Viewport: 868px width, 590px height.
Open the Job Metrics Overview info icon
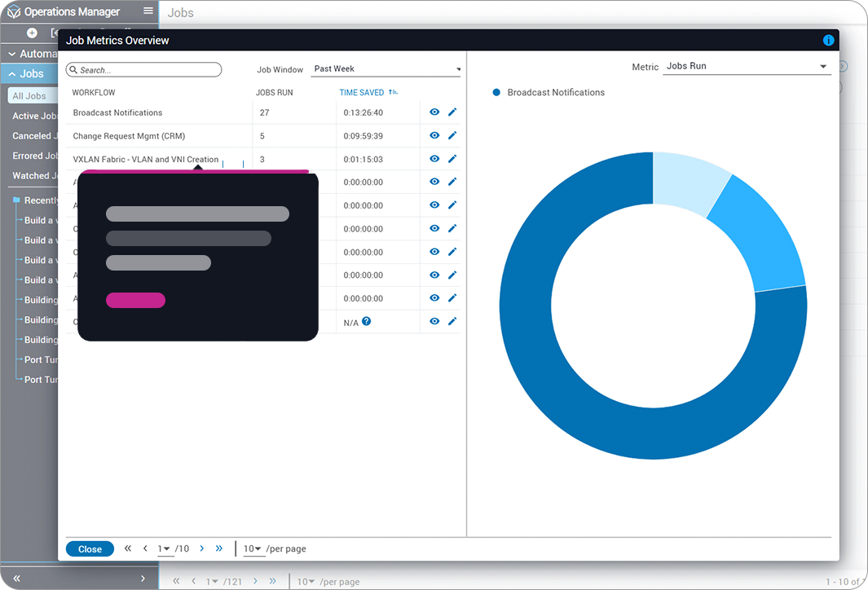pos(829,40)
